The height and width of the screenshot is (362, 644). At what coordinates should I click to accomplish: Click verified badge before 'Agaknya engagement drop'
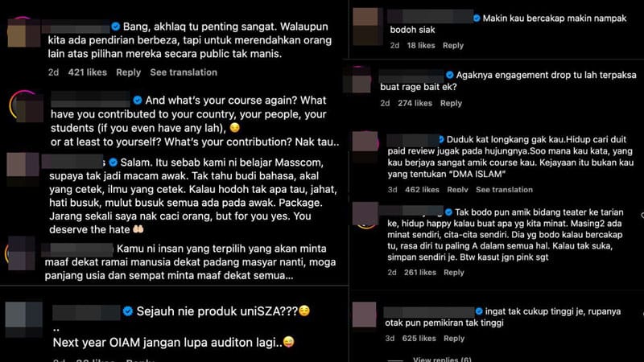tap(450, 75)
